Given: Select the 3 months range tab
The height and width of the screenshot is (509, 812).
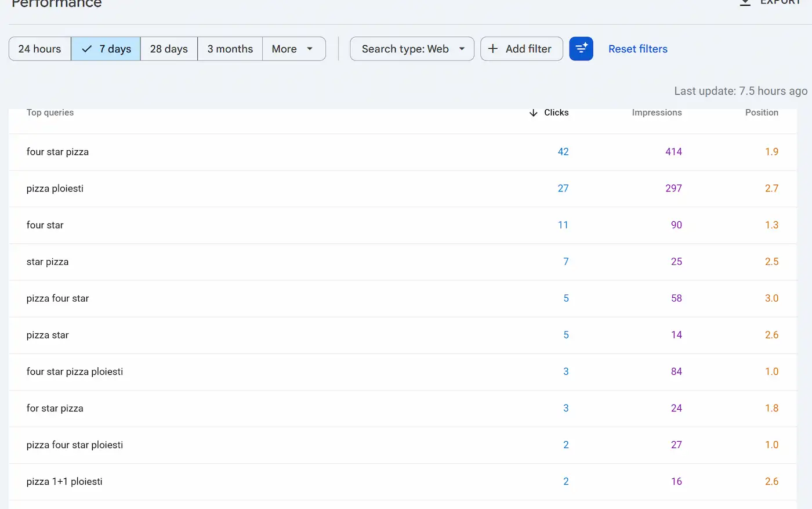Looking at the screenshot, I should [x=230, y=49].
